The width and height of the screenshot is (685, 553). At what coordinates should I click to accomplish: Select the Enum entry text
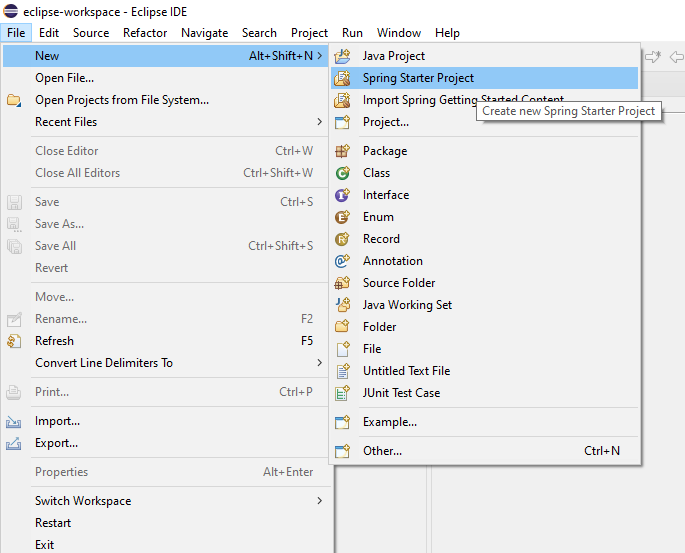378,217
